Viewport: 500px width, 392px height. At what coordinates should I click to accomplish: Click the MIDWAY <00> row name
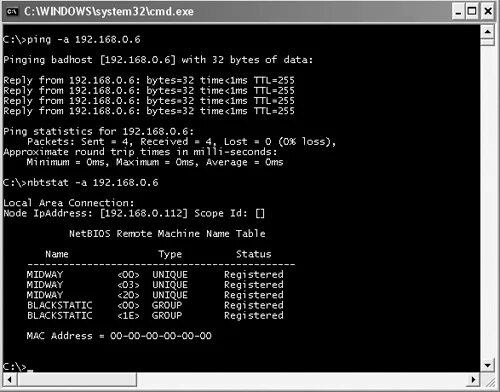(x=45, y=275)
